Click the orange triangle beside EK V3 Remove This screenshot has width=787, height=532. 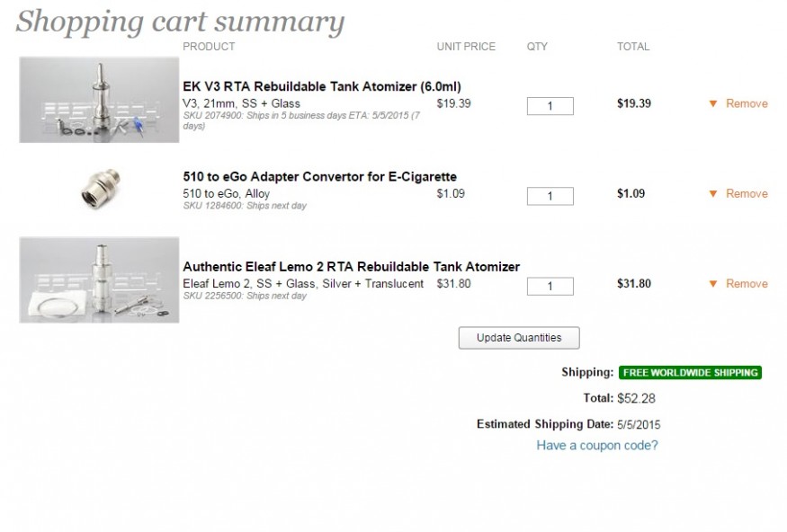point(712,103)
